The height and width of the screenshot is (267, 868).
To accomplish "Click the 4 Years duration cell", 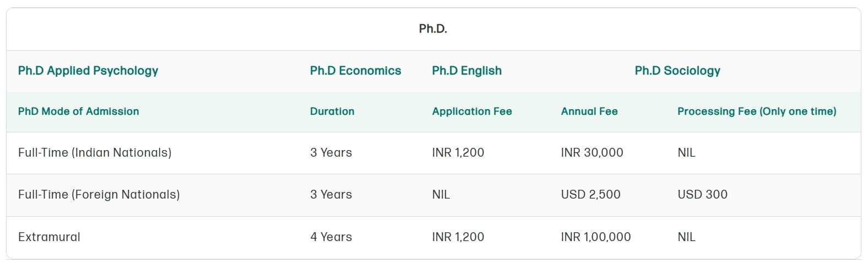I will (x=331, y=237).
